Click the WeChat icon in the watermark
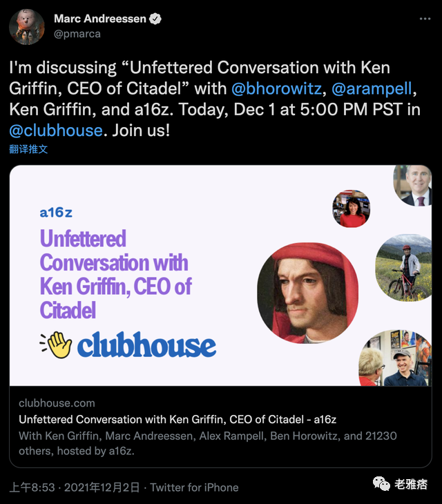The width and height of the screenshot is (442, 504). tap(382, 483)
